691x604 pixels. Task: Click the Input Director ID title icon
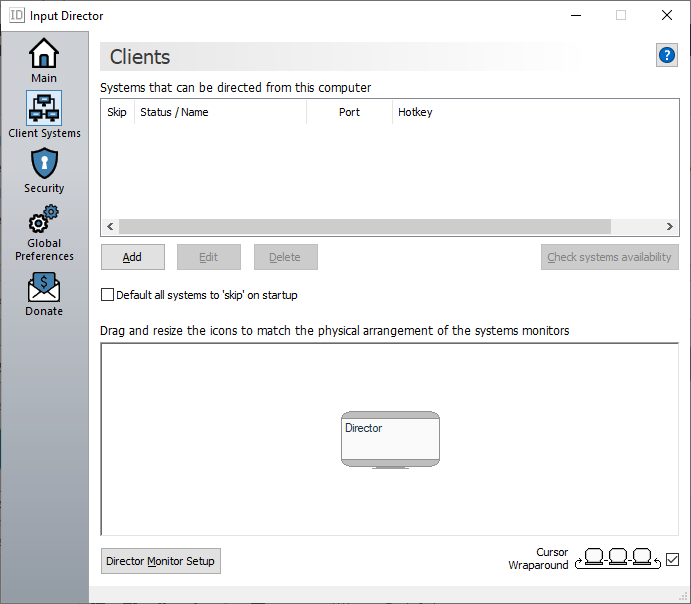point(17,15)
